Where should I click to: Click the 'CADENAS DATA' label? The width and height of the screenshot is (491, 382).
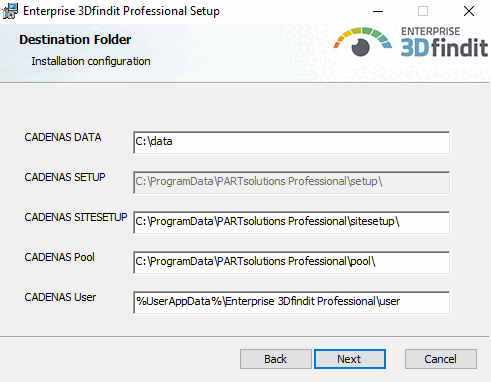coord(63,137)
